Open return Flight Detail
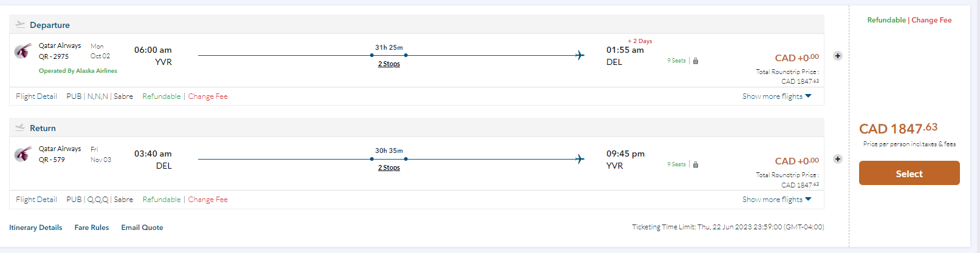This screenshot has height=253, width=980. (36, 200)
